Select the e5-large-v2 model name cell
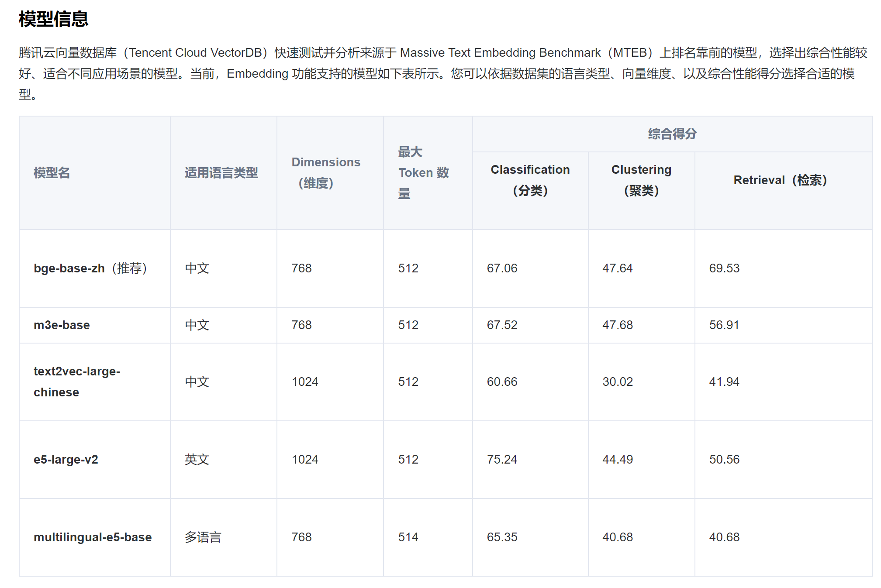The height and width of the screenshot is (588, 881). (66, 459)
